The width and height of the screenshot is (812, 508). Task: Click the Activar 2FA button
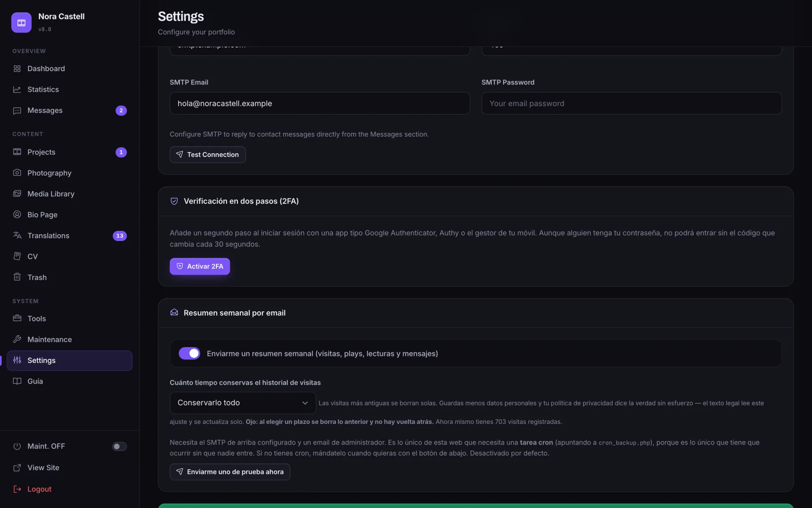[x=200, y=267]
